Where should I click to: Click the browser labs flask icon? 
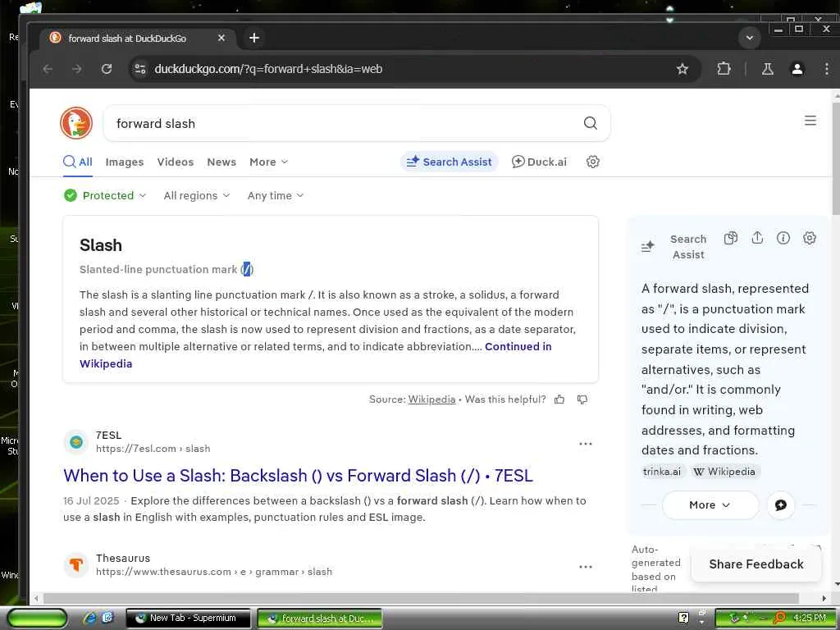768,69
